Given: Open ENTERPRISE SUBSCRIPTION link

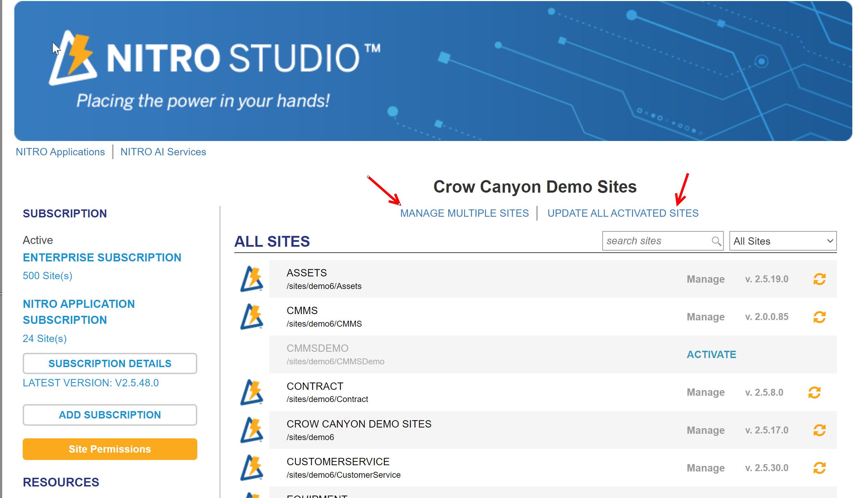Looking at the screenshot, I should tap(102, 258).
